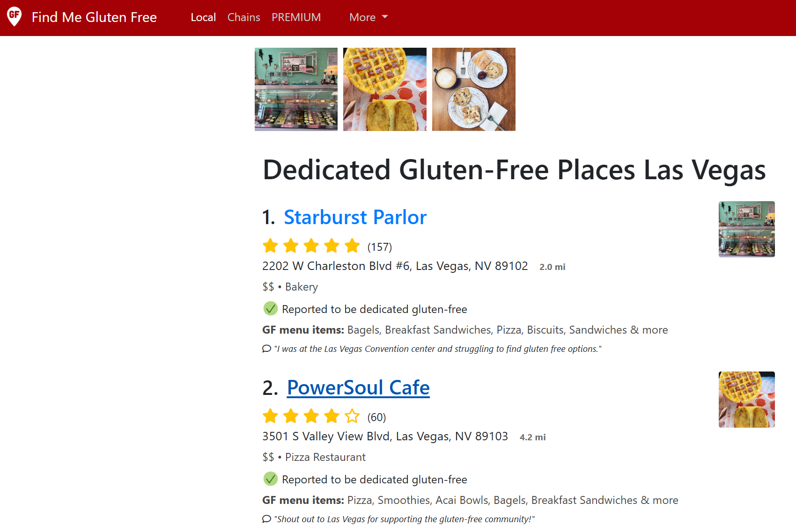This screenshot has width=796, height=532.
Task: View the waffle header photo
Action: pos(385,89)
